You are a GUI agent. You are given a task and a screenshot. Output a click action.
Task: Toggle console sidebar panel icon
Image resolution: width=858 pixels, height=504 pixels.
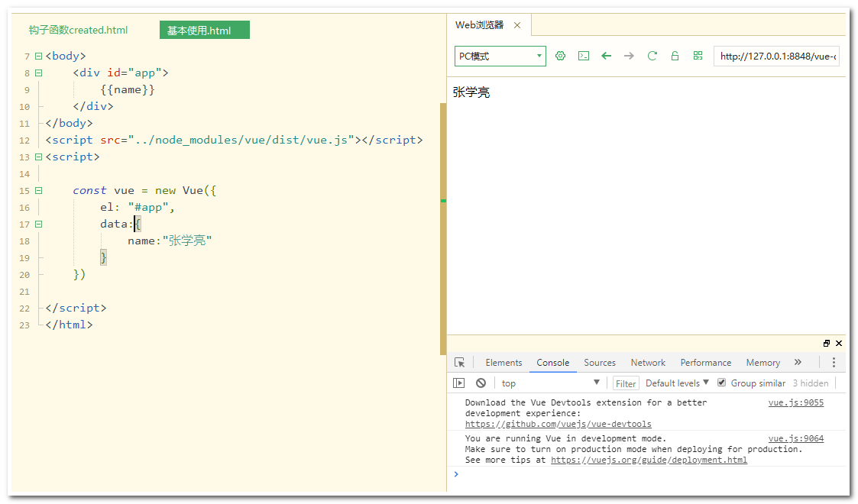tap(459, 383)
